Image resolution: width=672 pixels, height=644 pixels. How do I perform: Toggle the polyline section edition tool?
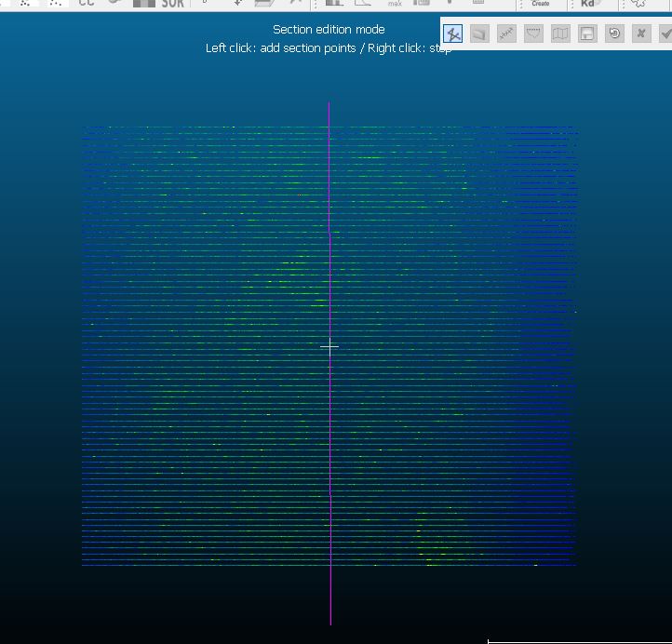coord(452,34)
